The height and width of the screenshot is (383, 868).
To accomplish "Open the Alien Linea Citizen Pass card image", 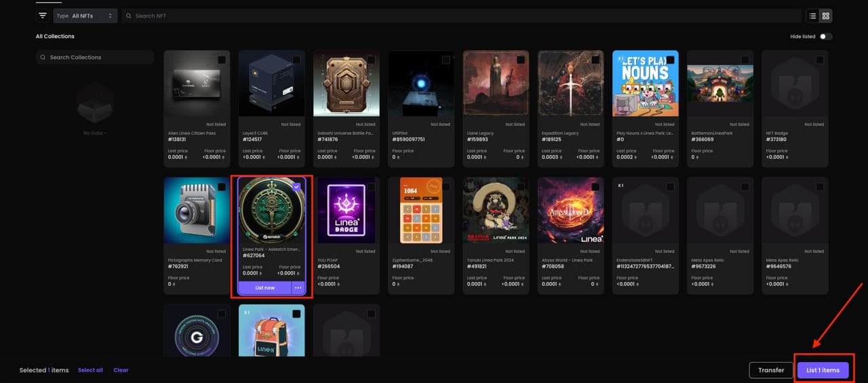I will click(197, 83).
